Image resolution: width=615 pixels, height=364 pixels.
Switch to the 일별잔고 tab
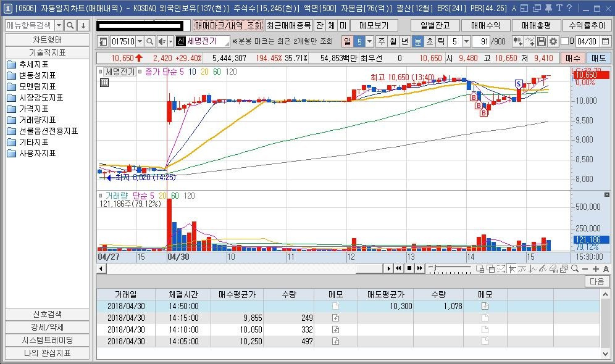click(435, 25)
